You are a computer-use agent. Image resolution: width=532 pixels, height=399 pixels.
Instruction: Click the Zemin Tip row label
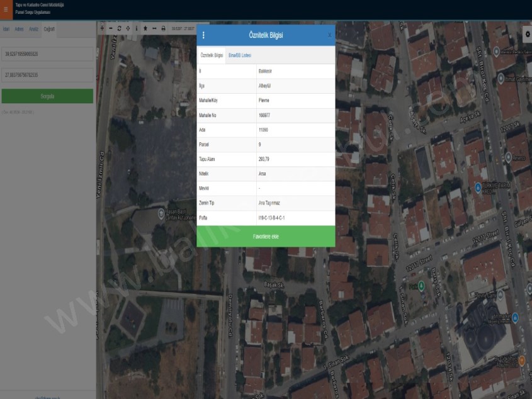click(207, 203)
